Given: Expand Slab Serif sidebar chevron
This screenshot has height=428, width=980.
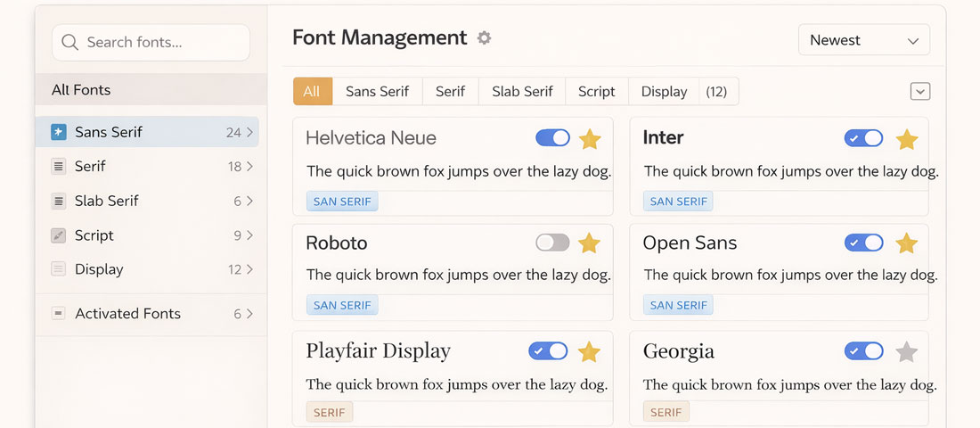Looking at the screenshot, I should coord(250,201).
